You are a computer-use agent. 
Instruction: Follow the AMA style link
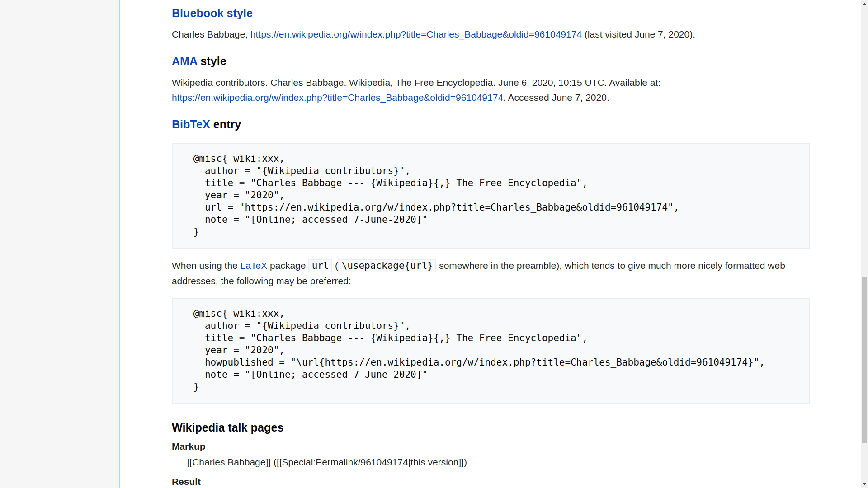coord(184,61)
